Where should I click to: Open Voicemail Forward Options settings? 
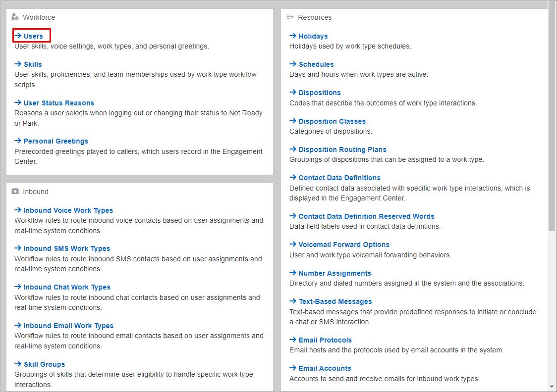(x=344, y=245)
